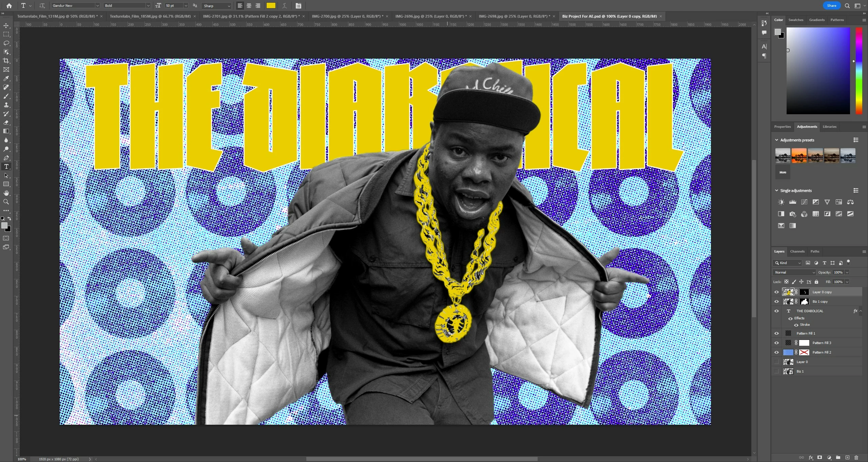Click the yellow text color swatch
This screenshot has height=462, width=868.
point(271,5)
